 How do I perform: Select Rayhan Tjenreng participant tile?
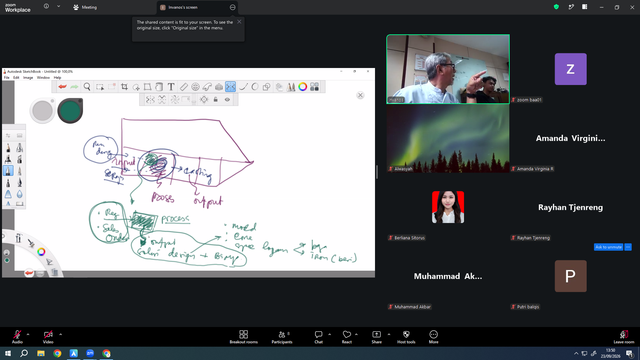pos(570,207)
